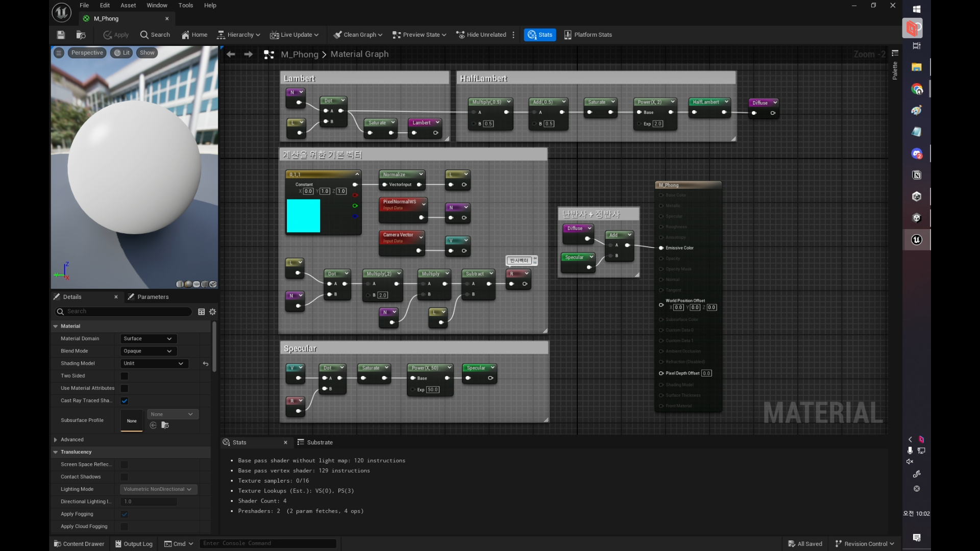Click the console command input field

(267, 543)
